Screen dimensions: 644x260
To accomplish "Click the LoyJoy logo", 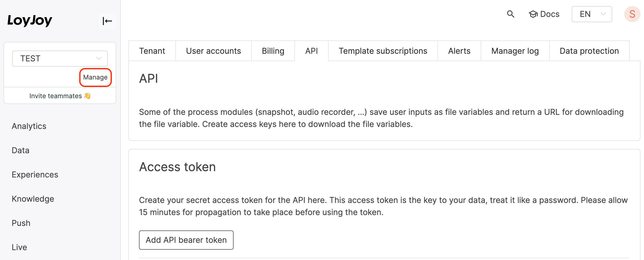I will tap(30, 20).
